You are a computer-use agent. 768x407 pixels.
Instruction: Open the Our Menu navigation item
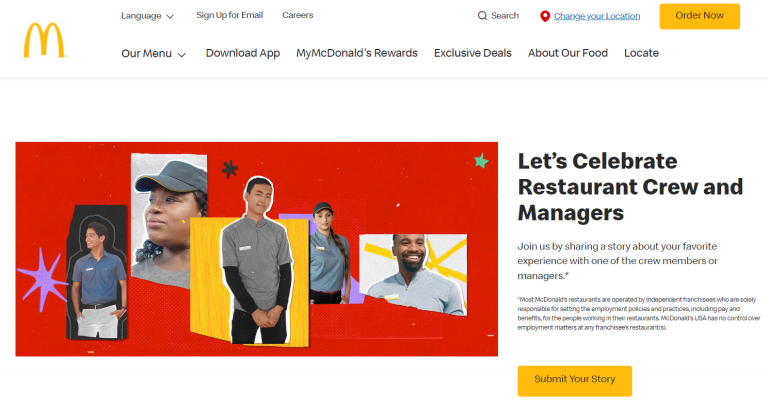154,53
